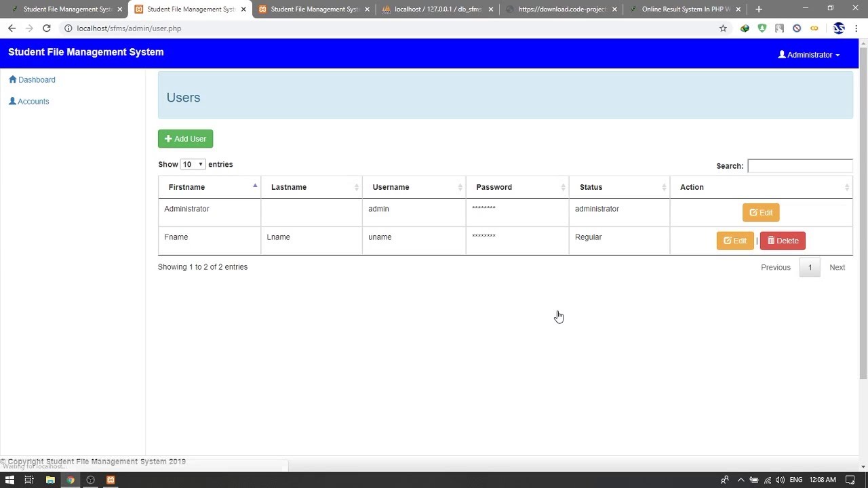Open the IDM globe extension icon
868x488 pixels.
(745, 28)
